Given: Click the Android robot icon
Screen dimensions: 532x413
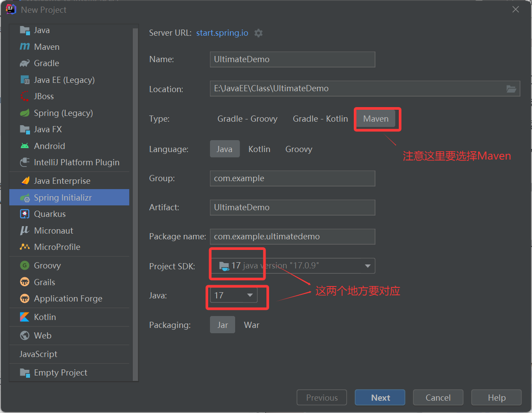Looking at the screenshot, I should (x=25, y=146).
